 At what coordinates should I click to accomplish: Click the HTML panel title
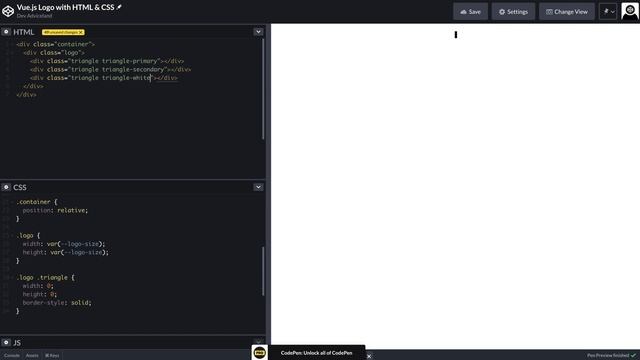pyautogui.click(x=24, y=32)
